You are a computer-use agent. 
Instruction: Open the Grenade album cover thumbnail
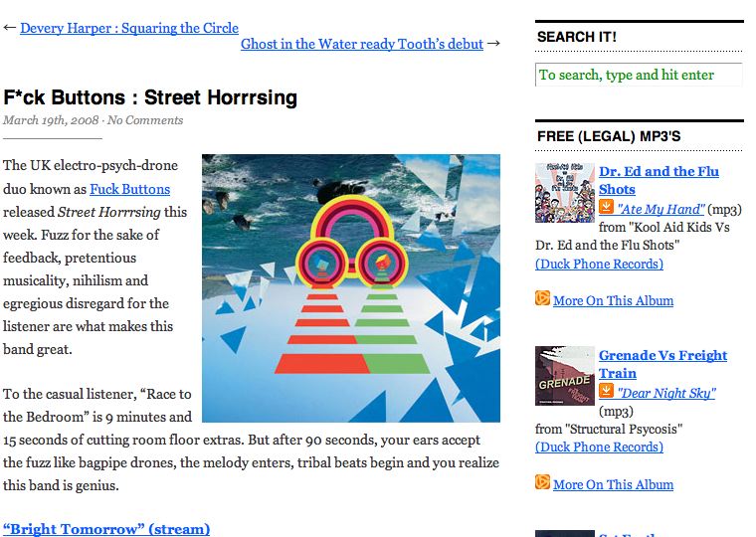point(564,375)
